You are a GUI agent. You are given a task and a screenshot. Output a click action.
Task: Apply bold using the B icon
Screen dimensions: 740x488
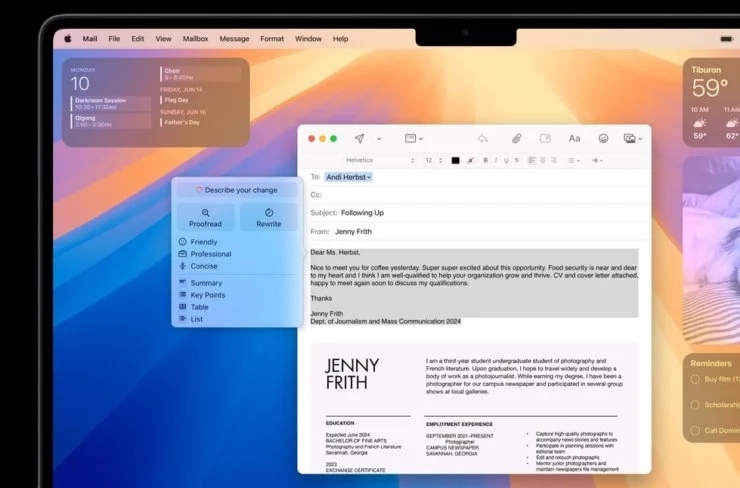485,160
